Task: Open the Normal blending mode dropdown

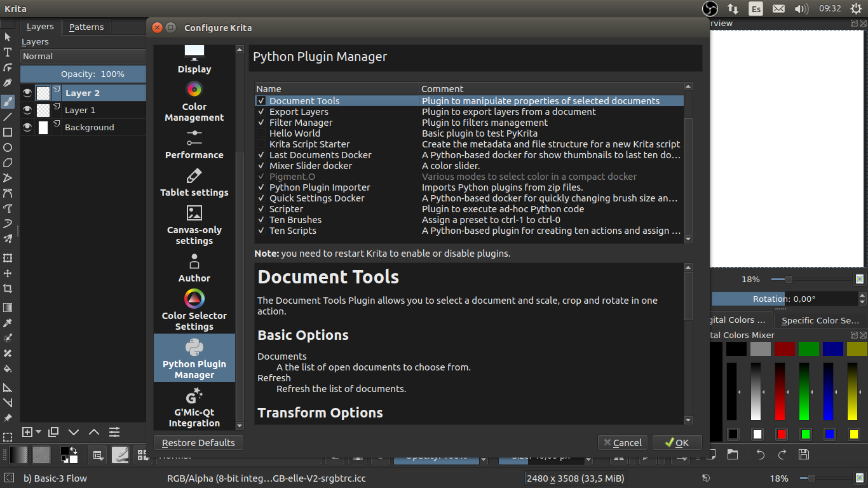Action: tap(83, 56)
